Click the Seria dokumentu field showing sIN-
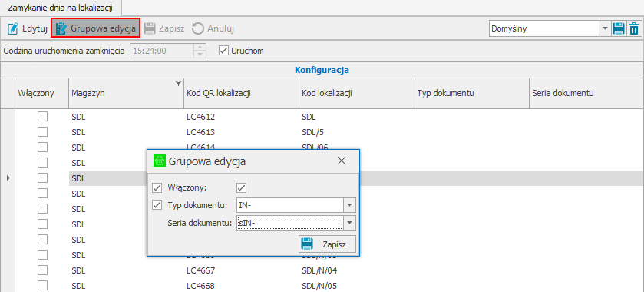The image size is (644, 292). pos(289,223)
